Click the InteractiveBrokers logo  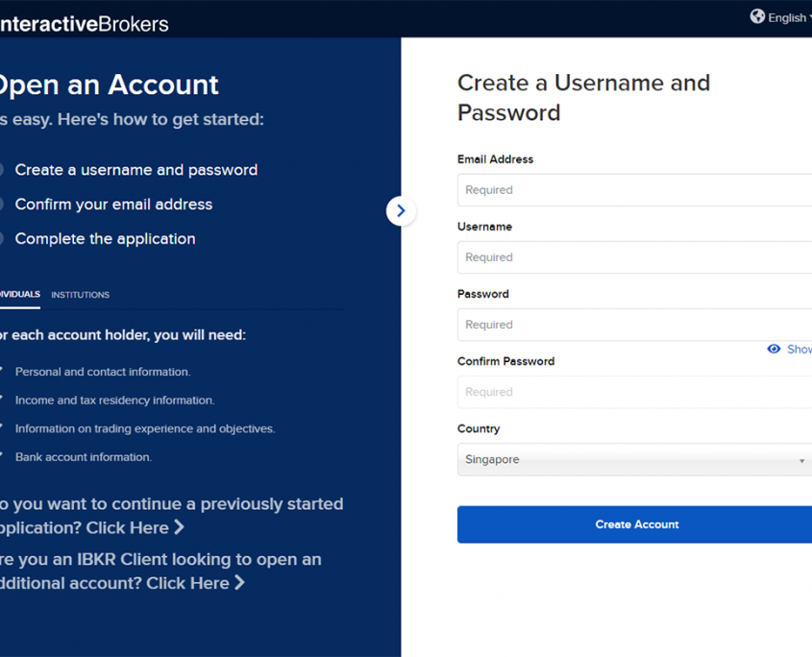click(85, 23)
